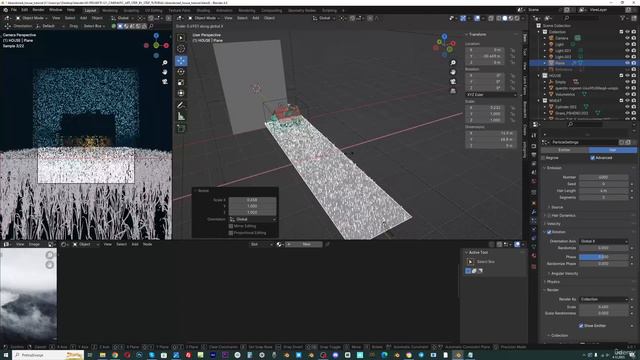Open Particle properties tab in properties sidebar
The image size is (640, 360).
point(533,220)
